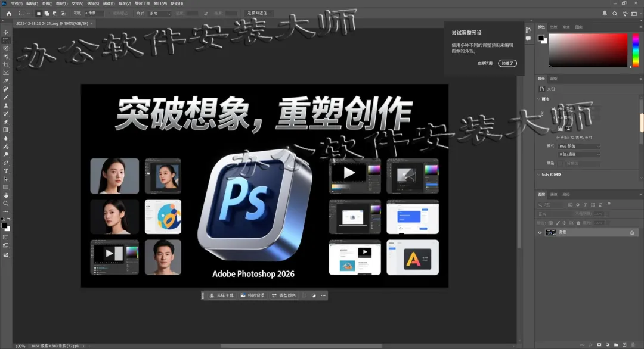The width and height of the screenshot is (644, 349).
Task: Click create new layer icon
Action: pyautogui.click(x=624, y=345)
